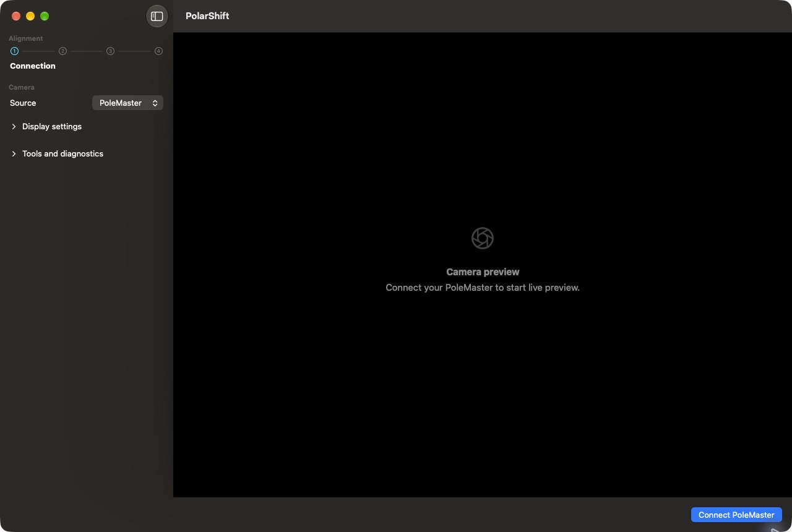This screenshot has height=532, width=792.
Task: Maximize window with green button
Action: click(45, 16)
